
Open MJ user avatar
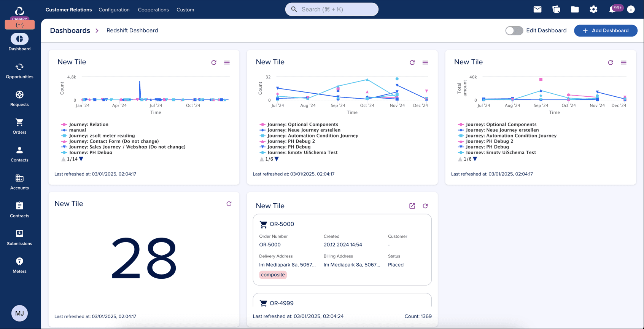(19, 313)
